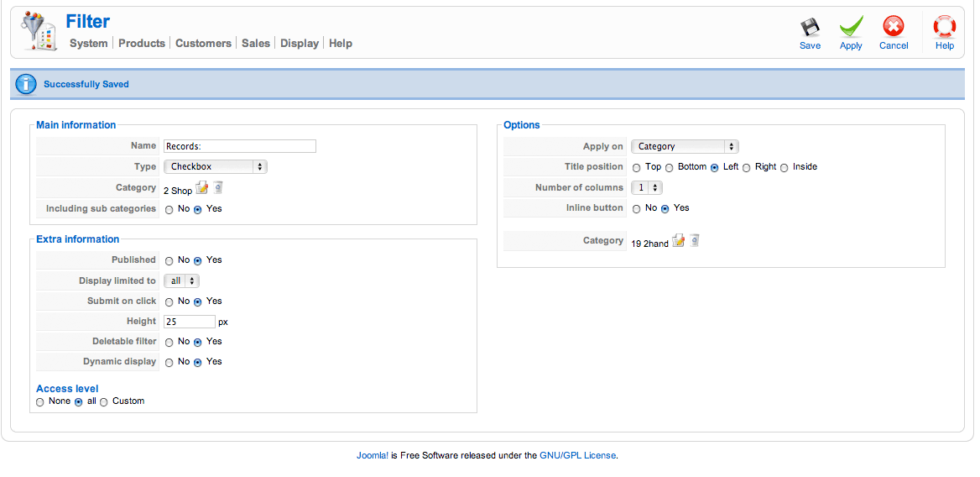Set Including sub categories to No

(x=169, y=210)
